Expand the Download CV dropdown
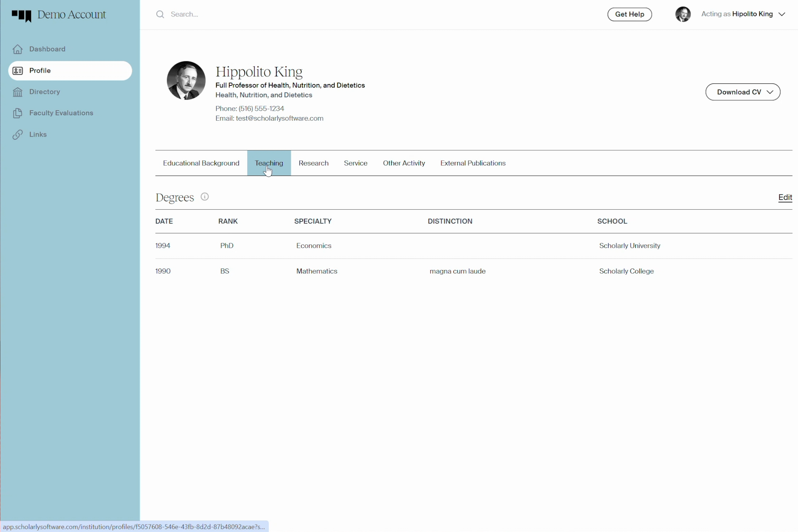Viewport: 798px width, 532px height. coord(743,92)
